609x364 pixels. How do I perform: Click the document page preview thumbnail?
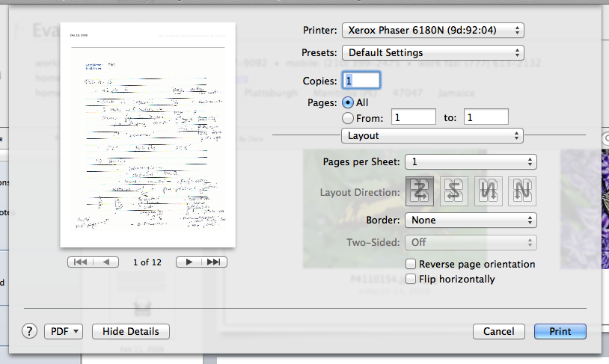tap(148, 135)
